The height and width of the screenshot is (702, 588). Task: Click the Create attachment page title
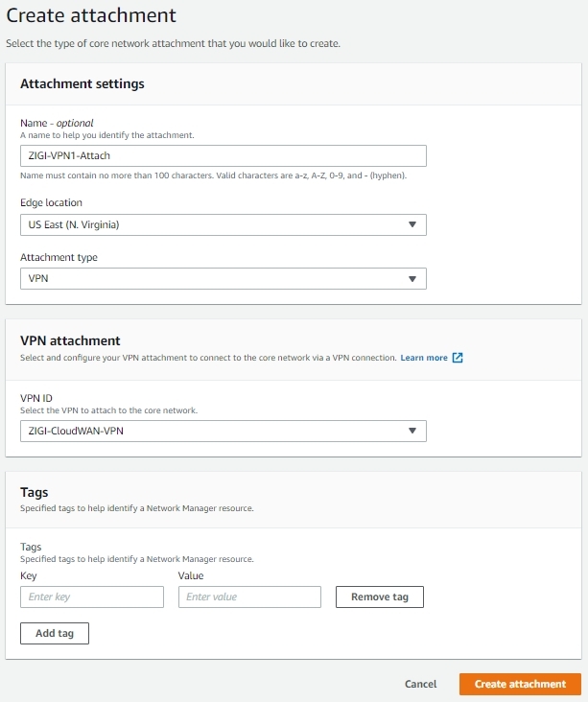pyautogui.click(x=91, y=15)
